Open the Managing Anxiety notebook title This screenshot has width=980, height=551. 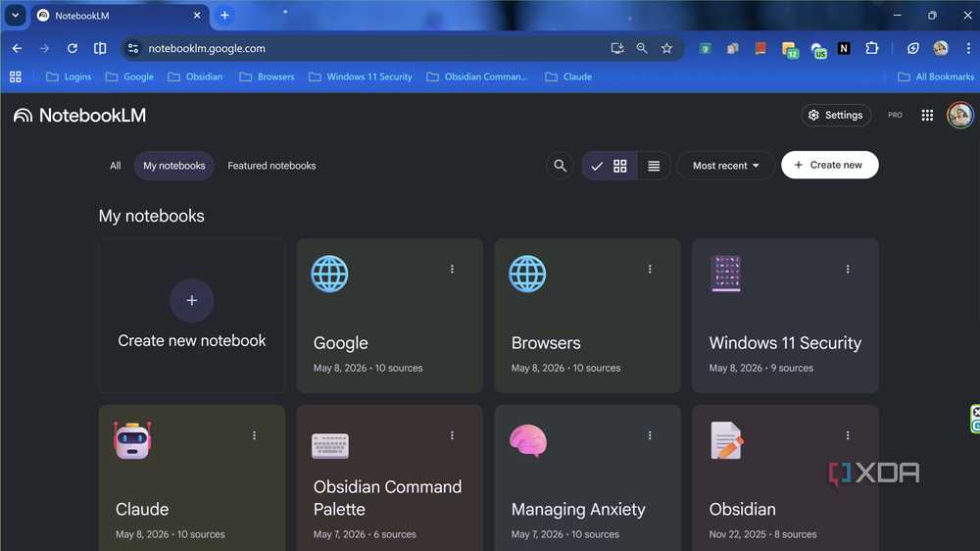click(578, 510)
